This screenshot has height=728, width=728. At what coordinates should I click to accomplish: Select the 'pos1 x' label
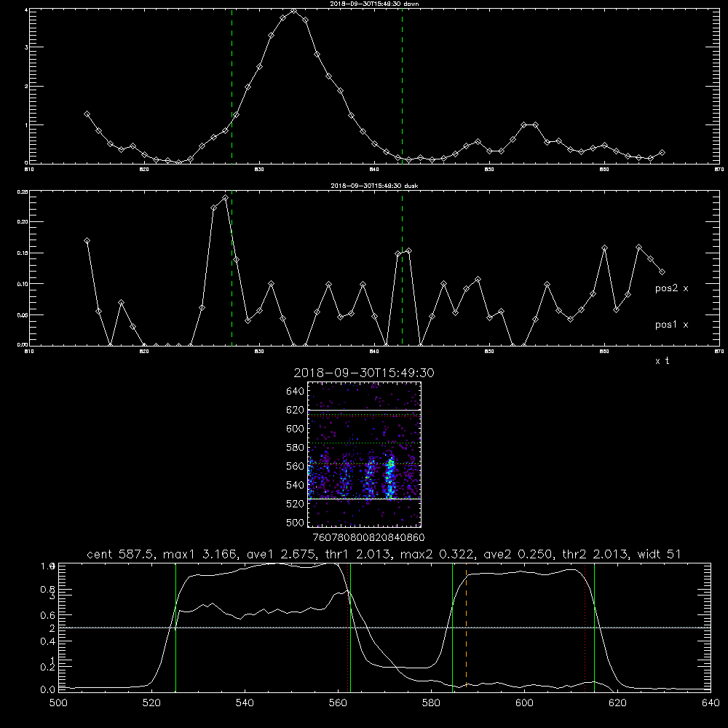tap(671, 325)
